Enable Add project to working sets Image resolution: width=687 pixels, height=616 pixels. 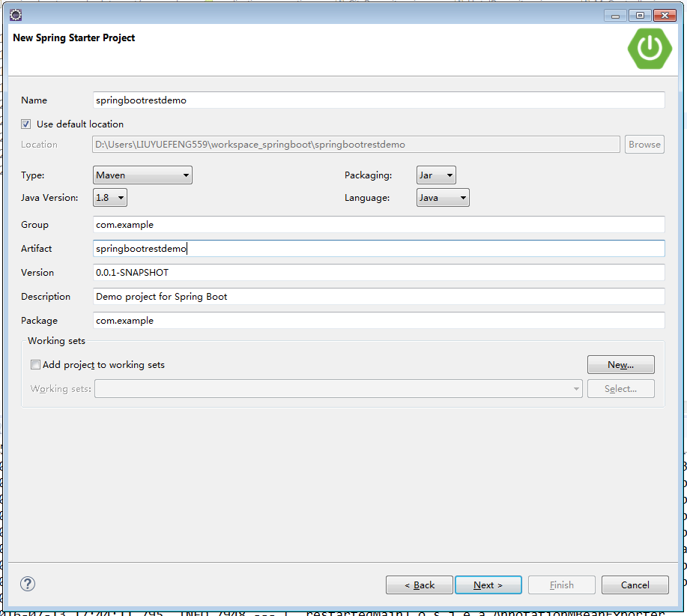(x=35, y=364)
